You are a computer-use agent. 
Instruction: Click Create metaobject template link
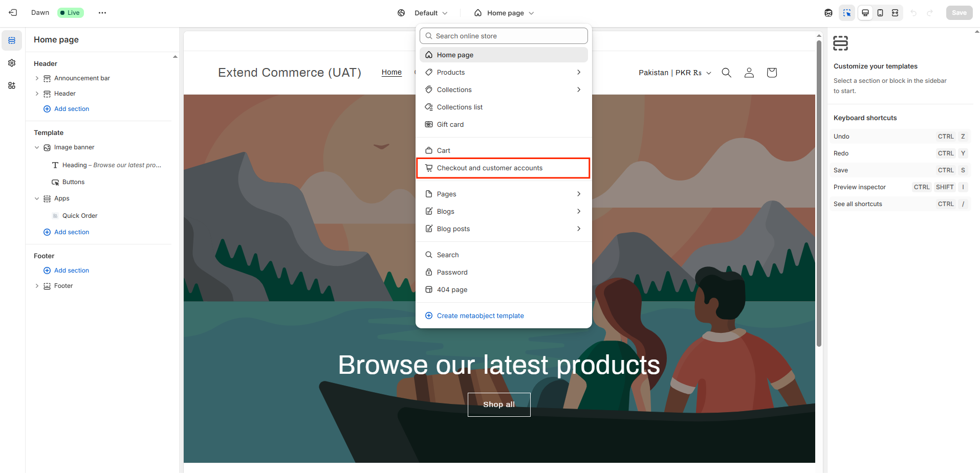[480, 316]
